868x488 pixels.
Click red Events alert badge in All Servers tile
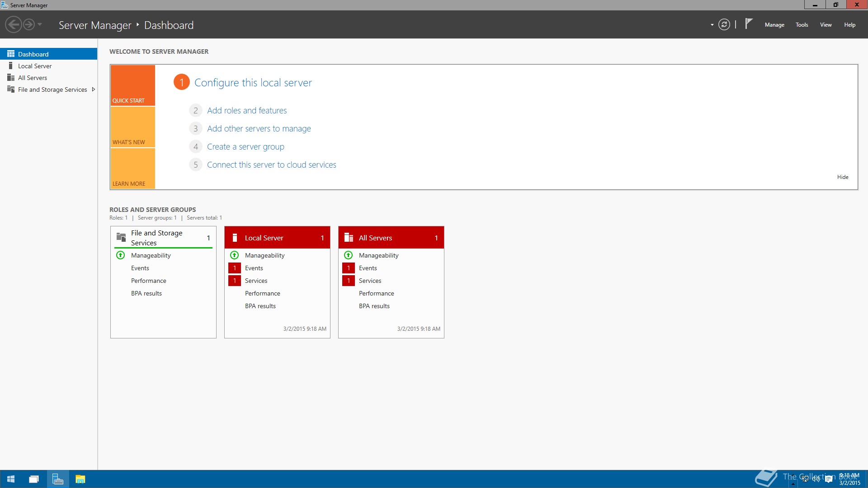click(349, 268)
